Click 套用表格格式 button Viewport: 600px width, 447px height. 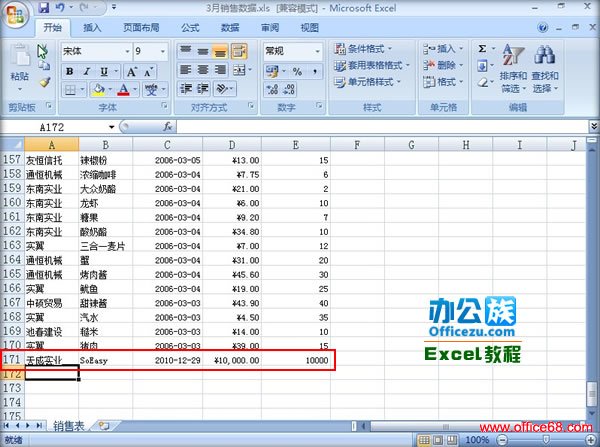click(371, 65)
